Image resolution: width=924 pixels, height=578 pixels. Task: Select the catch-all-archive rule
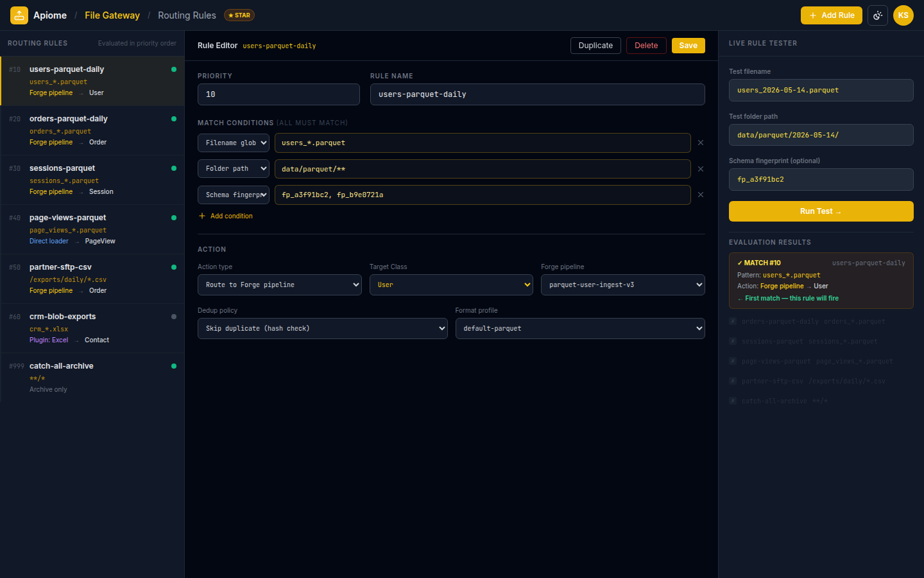(x=92, y=378)
